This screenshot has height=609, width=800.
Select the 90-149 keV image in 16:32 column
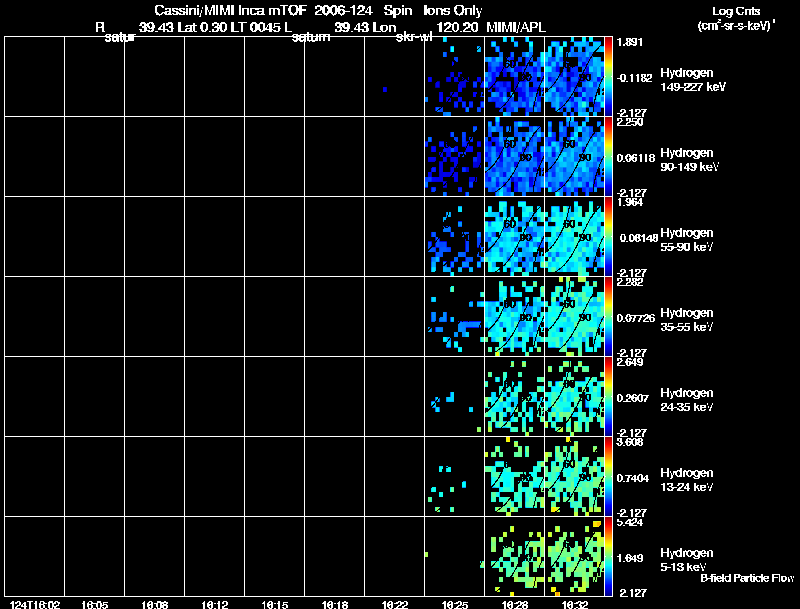pos(574,157)
